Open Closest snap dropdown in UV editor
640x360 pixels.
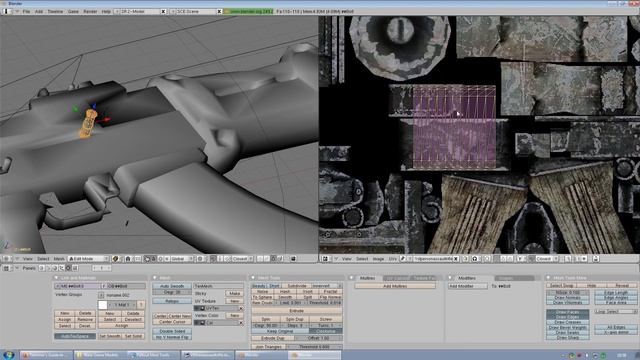click(546, 259)
